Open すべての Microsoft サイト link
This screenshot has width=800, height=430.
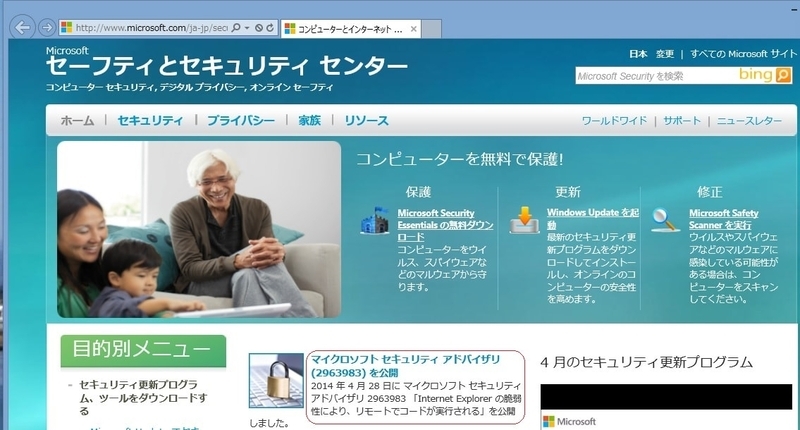point(743,54)
